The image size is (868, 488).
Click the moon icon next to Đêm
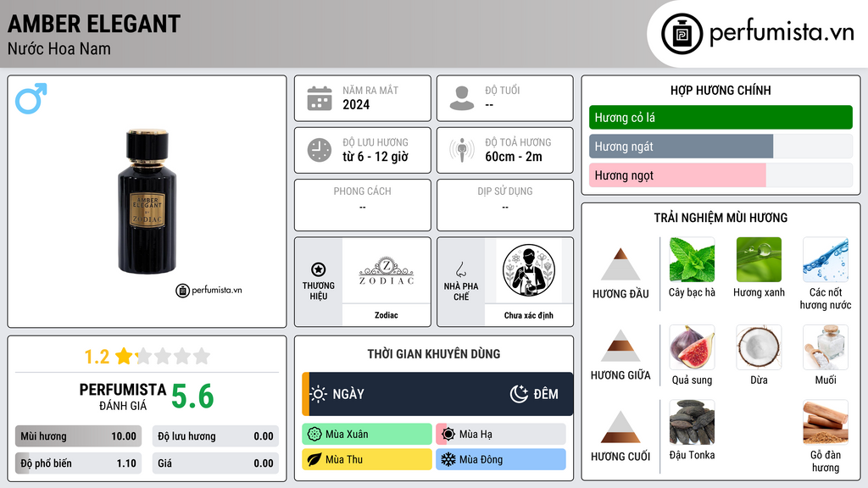pos(519,394)
